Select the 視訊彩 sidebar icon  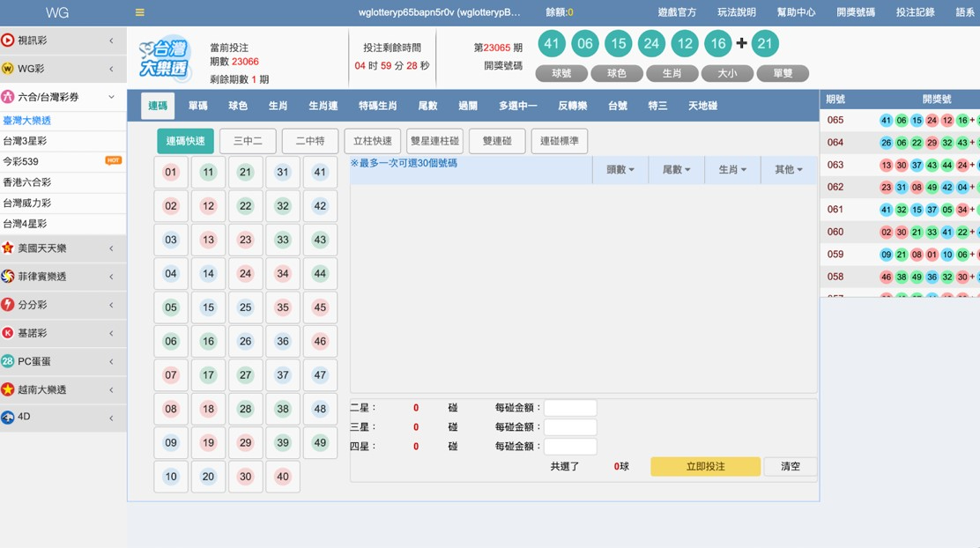pyautogui.click(x=8, y=41)
